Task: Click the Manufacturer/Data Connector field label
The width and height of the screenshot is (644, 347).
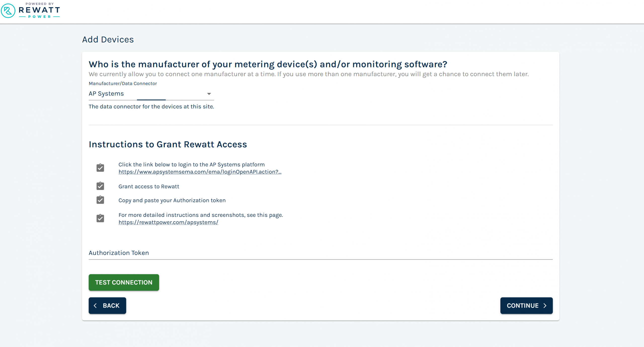Action: point(123,83)
